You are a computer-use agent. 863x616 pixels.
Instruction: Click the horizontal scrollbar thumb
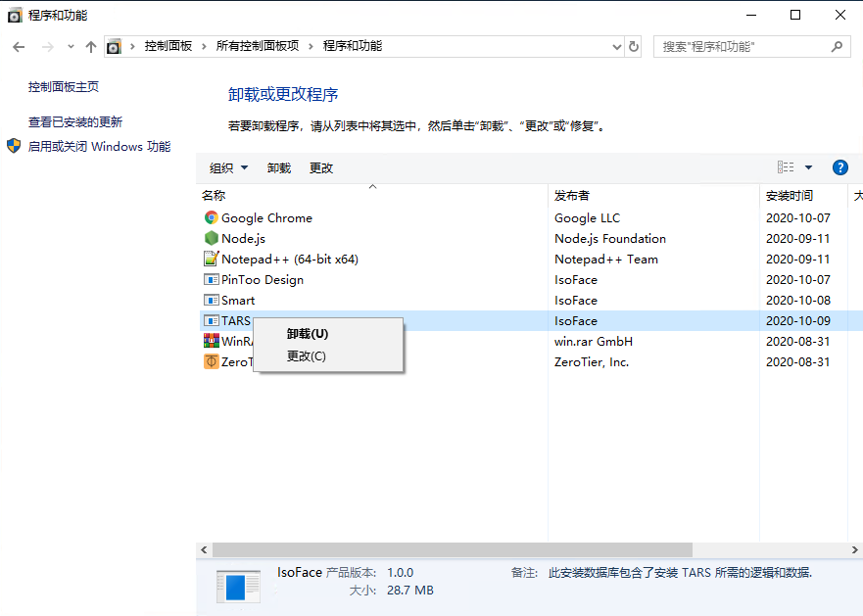coord(453,549)
